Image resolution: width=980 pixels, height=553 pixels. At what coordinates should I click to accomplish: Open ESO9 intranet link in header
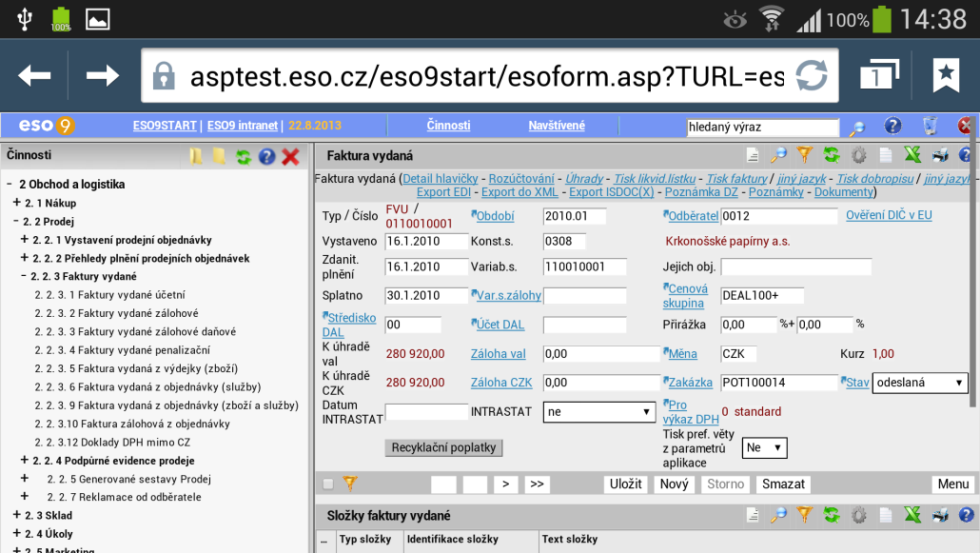click(243, 126)
